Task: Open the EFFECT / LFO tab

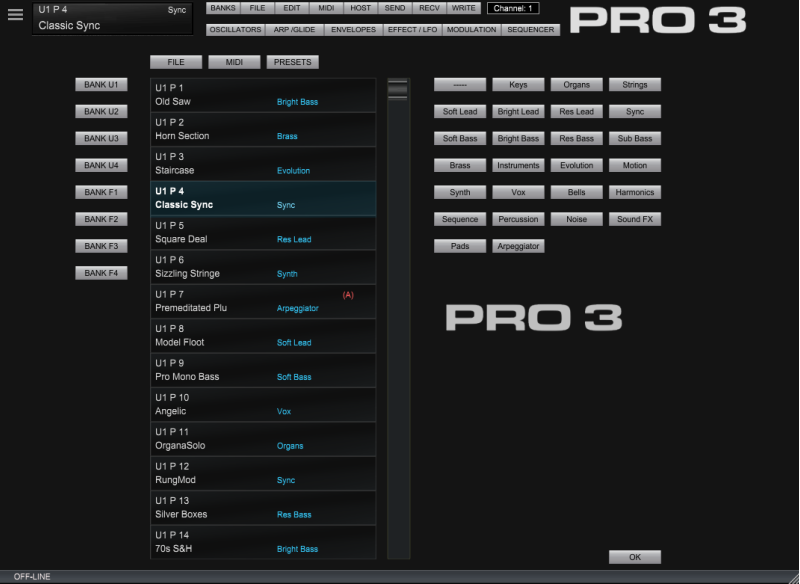Action: coord(412,29)
